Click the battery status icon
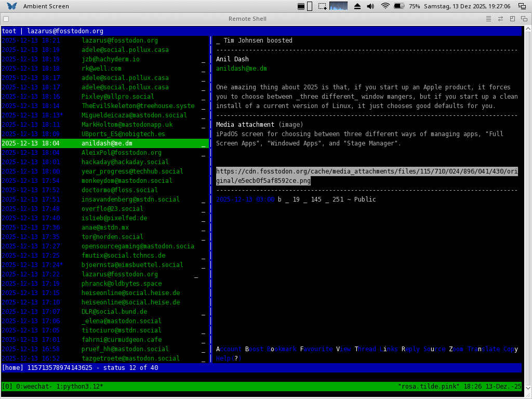 coord(399,6)
